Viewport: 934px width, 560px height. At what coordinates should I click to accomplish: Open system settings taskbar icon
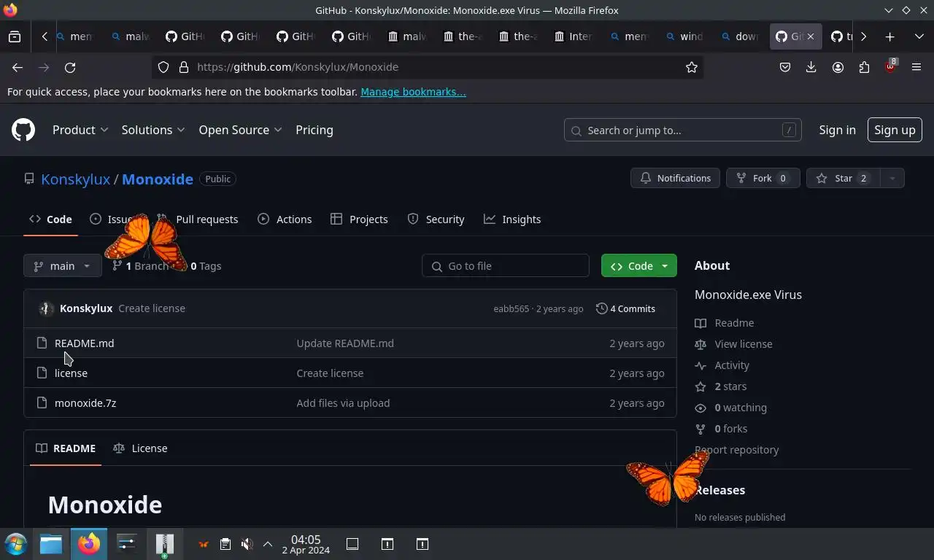pyautogui.click(x=127, y=544)
